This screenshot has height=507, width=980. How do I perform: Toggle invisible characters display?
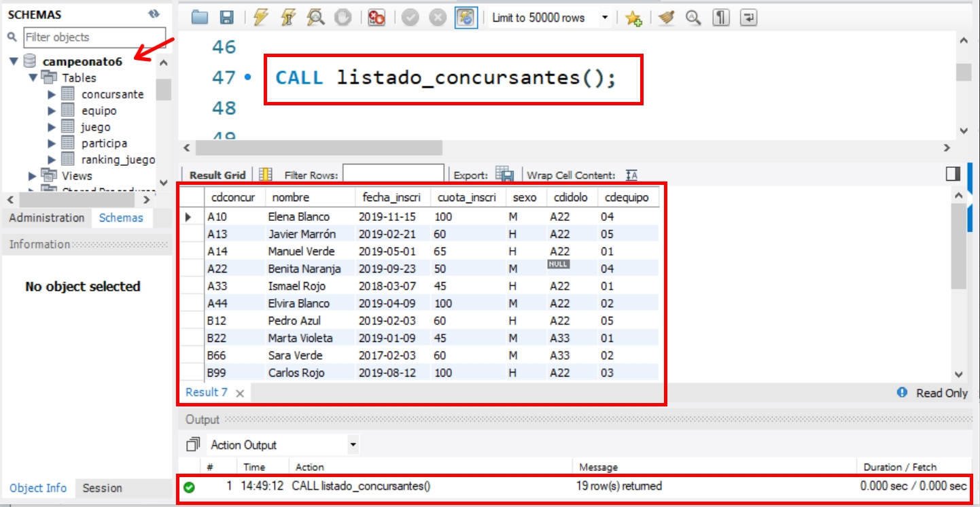point(720,18)
